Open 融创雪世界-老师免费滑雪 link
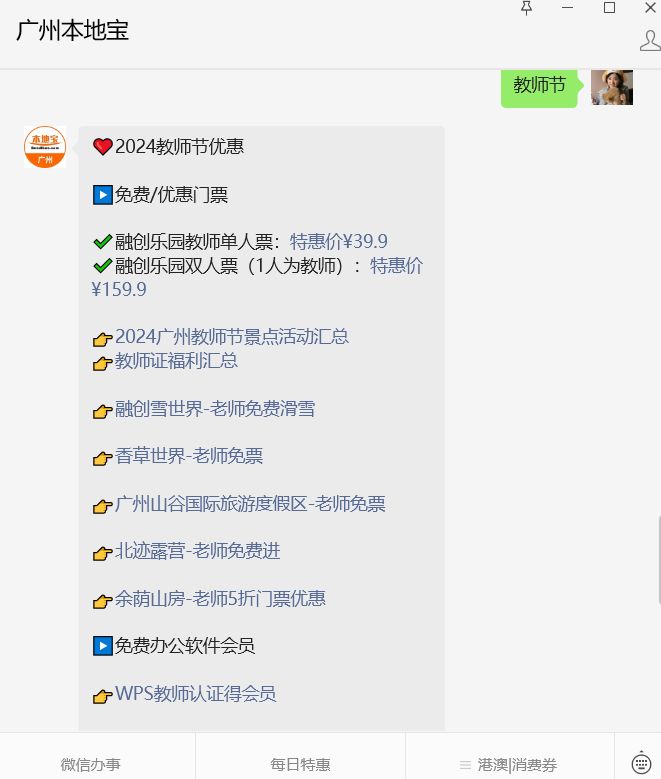This screenshot has height=779, width=661. [x=215, y=409]
